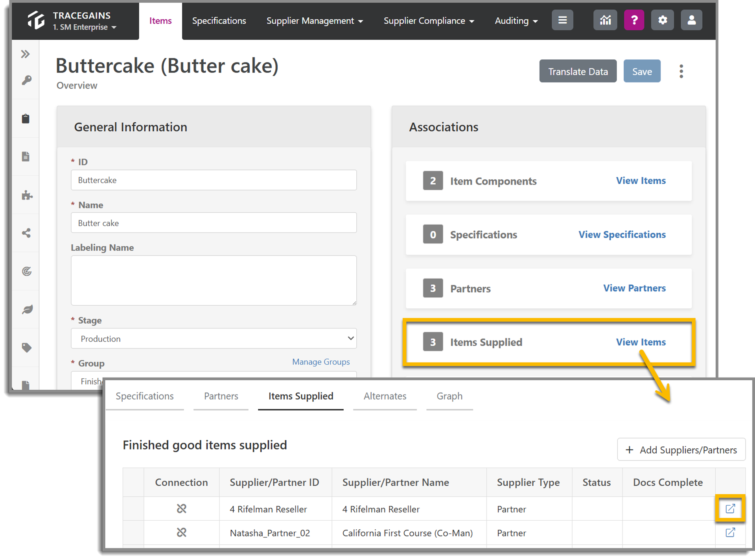755x560 pixels.
Task: Expand the Supplier Compliance menu
Action: [429, 21]
